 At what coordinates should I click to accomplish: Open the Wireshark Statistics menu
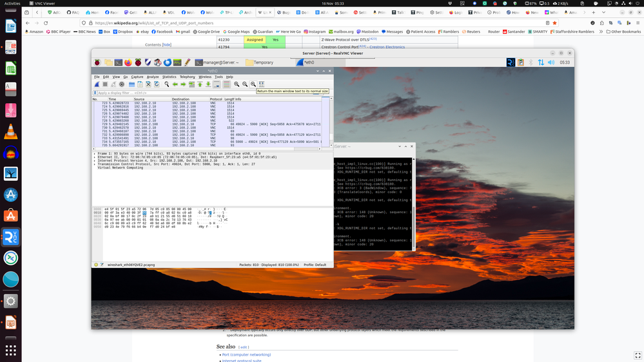169,77
